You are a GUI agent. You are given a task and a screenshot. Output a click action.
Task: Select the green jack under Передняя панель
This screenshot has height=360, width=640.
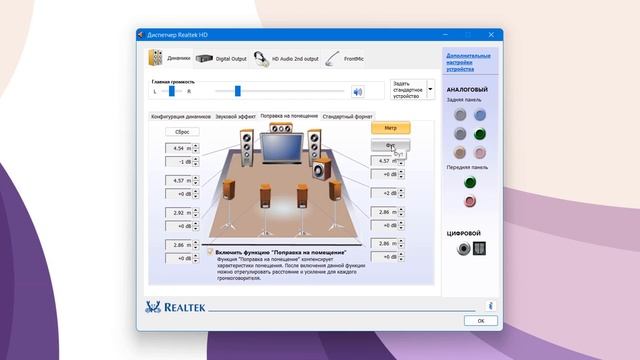pos(470,182)
